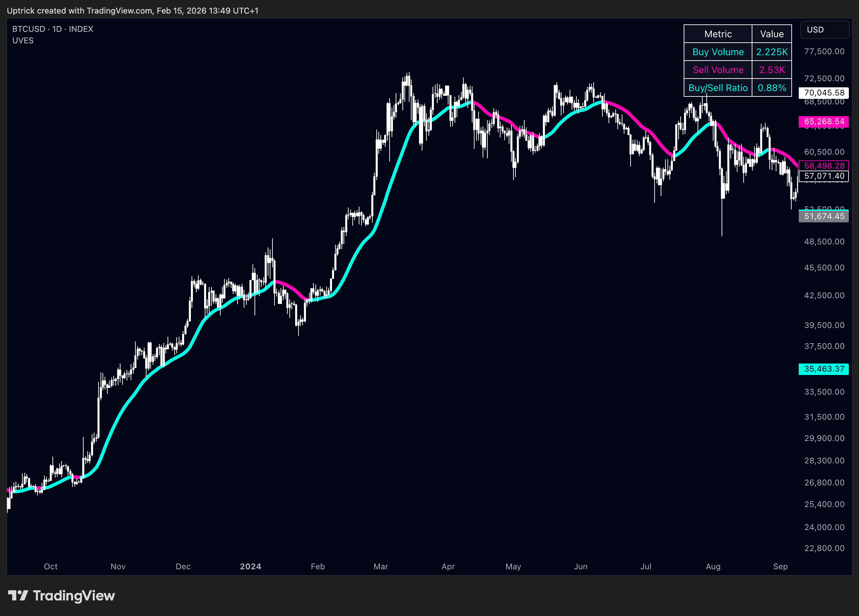The image size is (859, 616).
Task: Click the 0.88% ratio value cell
Action: [x=772, y=88]
